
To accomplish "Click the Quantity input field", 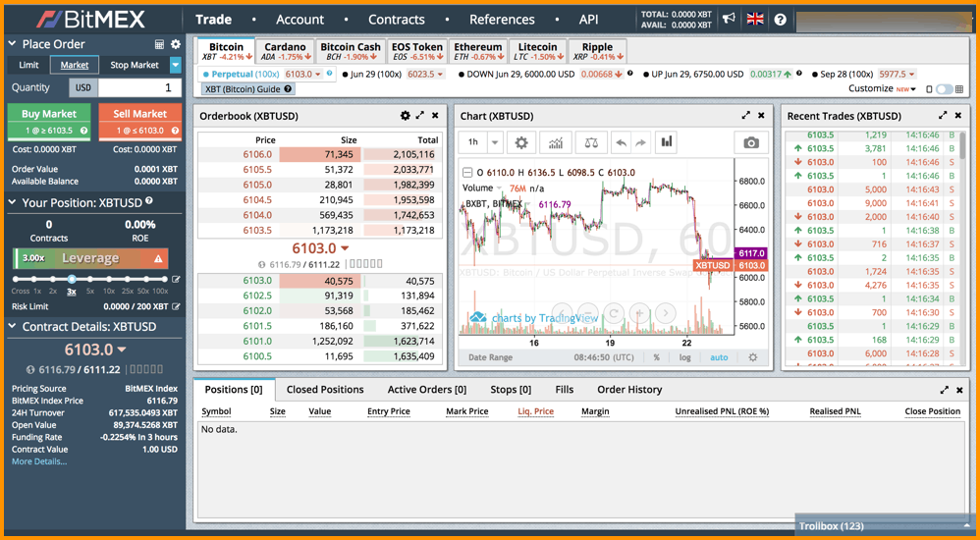I will point(140,87).
